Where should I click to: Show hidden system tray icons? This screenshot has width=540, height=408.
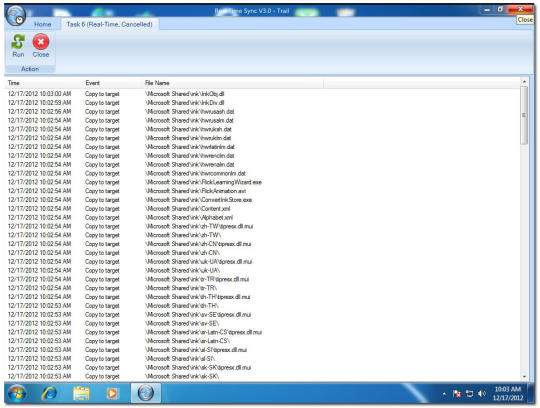pyautogui.click(x=444, y=394)
